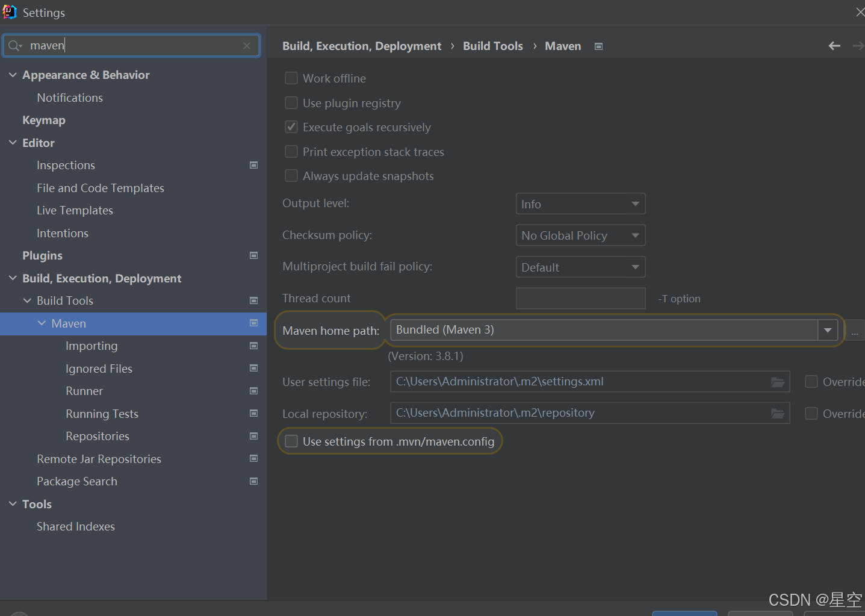Click project settings icon on Runner row
865x616 pixels.
coord(254,391)
